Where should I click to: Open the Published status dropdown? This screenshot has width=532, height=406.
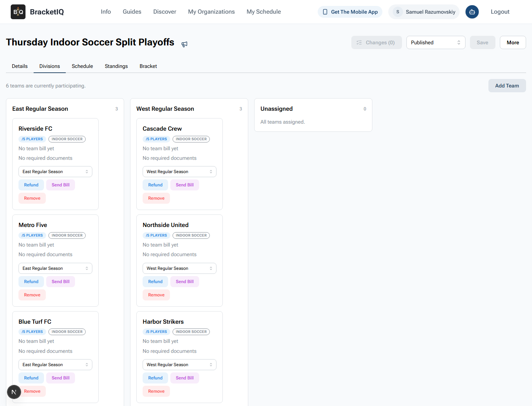pos(436,42)
